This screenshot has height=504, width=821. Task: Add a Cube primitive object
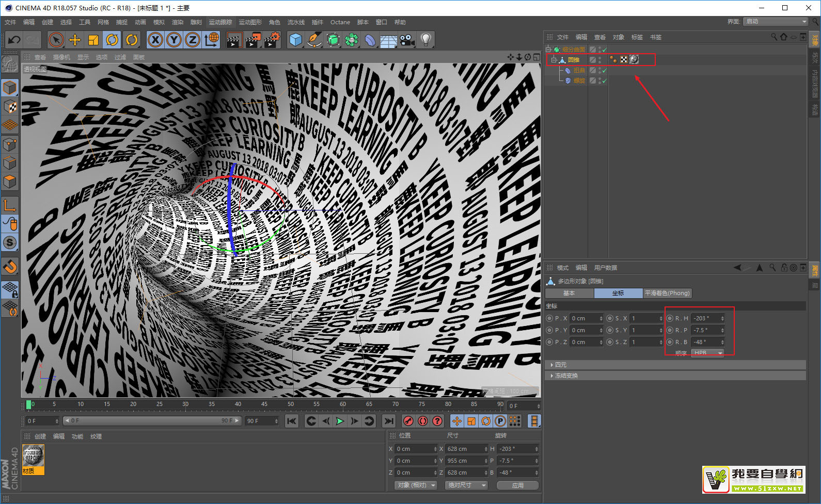coord(295,40)
